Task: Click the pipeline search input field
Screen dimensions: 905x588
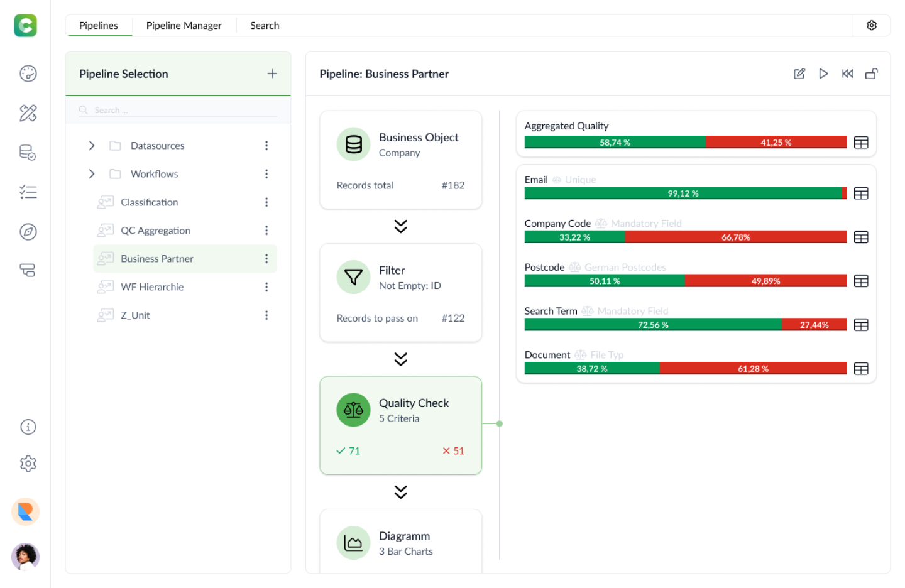Action: (x=182, y=110)
